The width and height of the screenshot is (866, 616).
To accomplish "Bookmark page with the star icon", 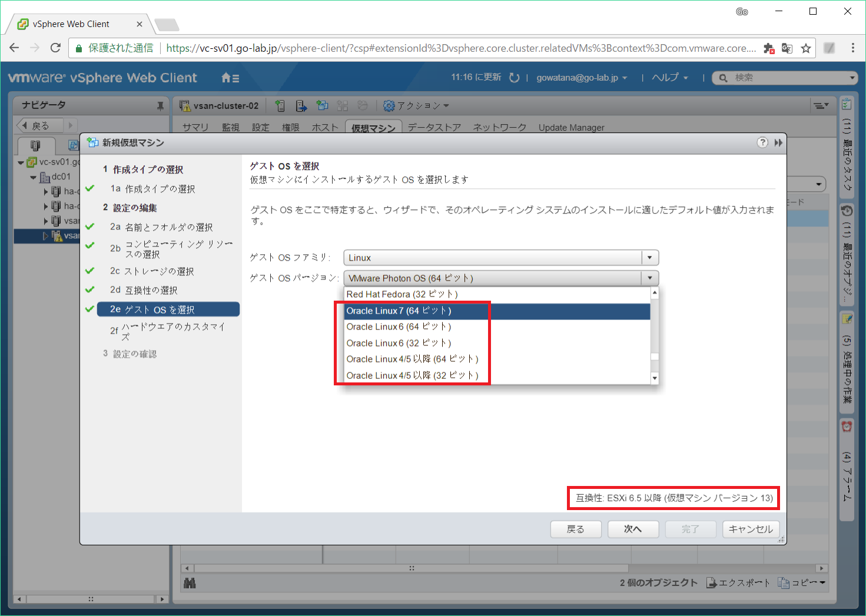I will pyautogui.click(x=806, y=48).
